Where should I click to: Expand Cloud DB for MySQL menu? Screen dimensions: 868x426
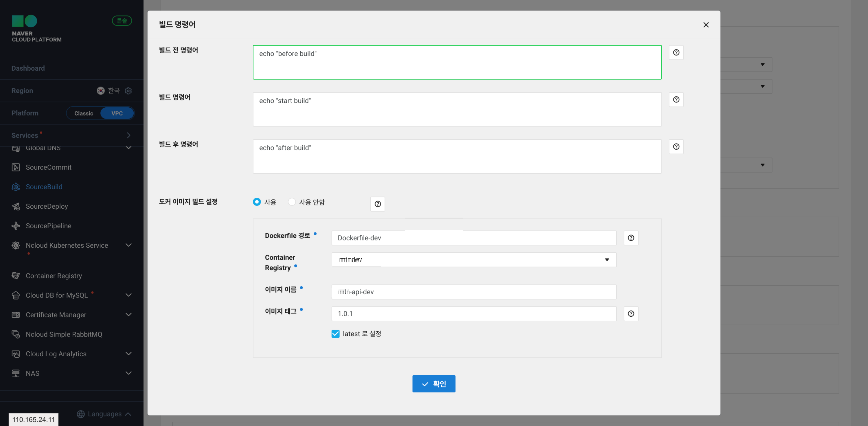(x=128, y=295)
